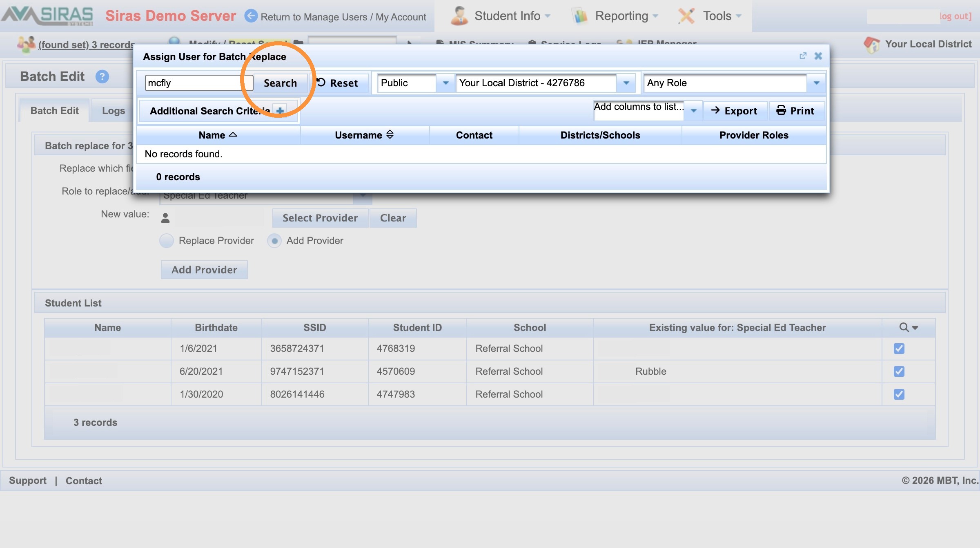Toggle checkbox for student ID 4747983
The height and width of the screenshot is (548, 980).
point(899,394)
